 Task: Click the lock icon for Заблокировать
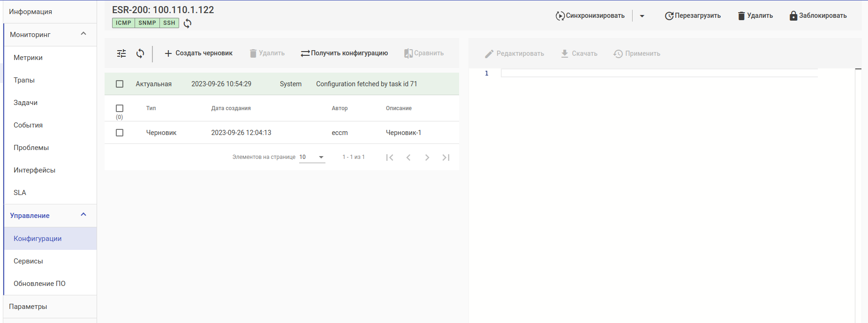click(x=793, y=16)
